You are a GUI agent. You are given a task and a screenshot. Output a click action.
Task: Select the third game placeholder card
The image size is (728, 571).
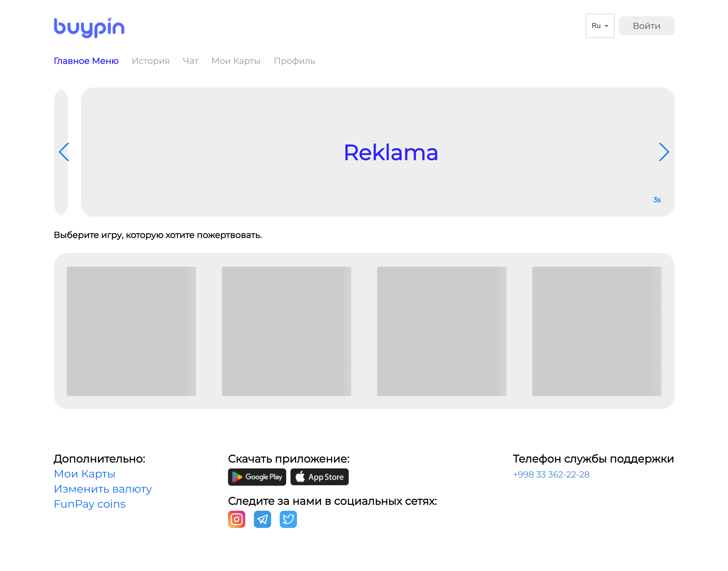pyautogui.click(x=442, y=331)
